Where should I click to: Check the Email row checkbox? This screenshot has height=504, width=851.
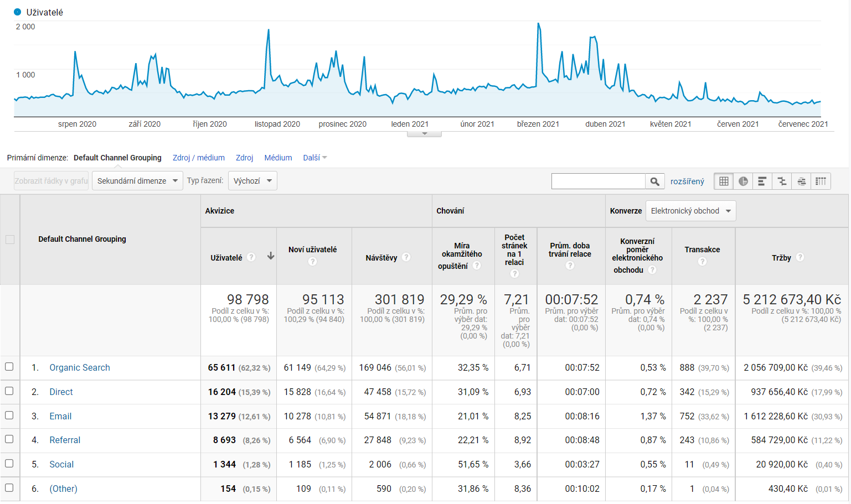pos(9,415)
